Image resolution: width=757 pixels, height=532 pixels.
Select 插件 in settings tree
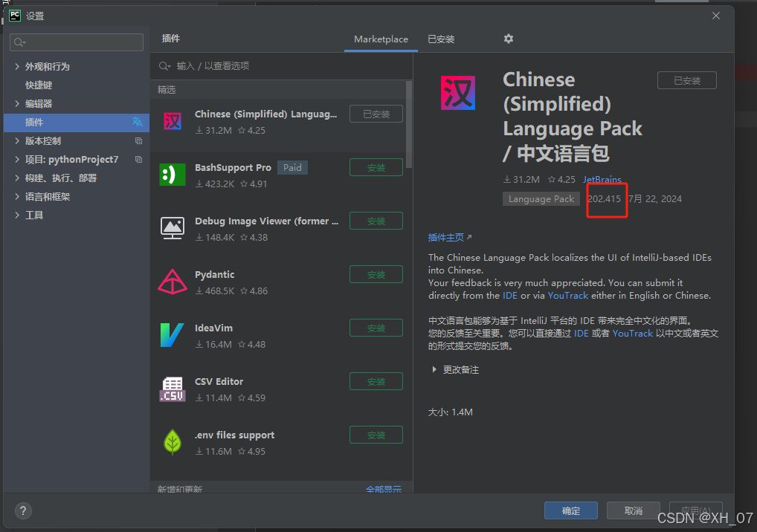[77, 122]
